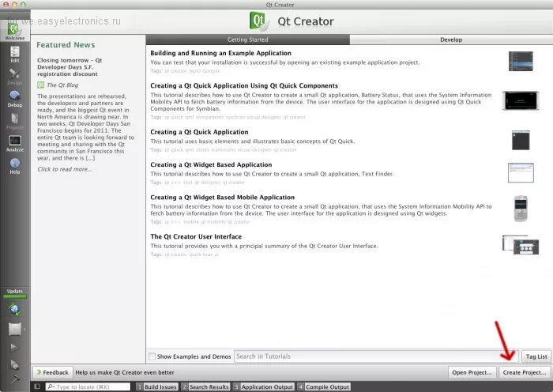
Task: Click the Feedback button
Action: click(x=53, y=372)
